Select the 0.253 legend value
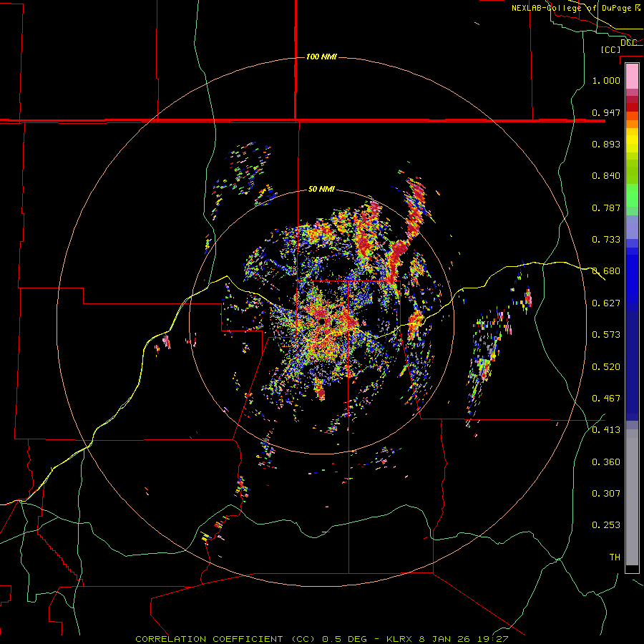This screenshot has width=644, height=644. 606,525
